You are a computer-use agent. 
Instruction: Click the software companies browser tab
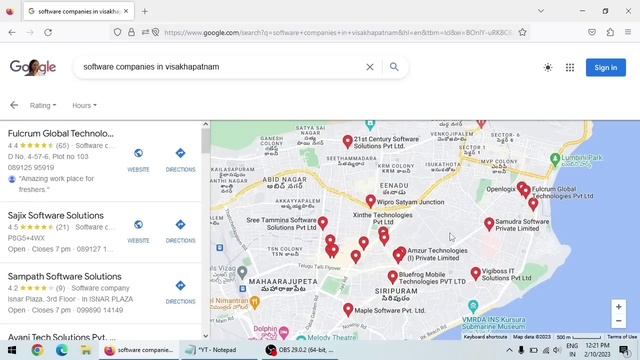tap(78, 11)
